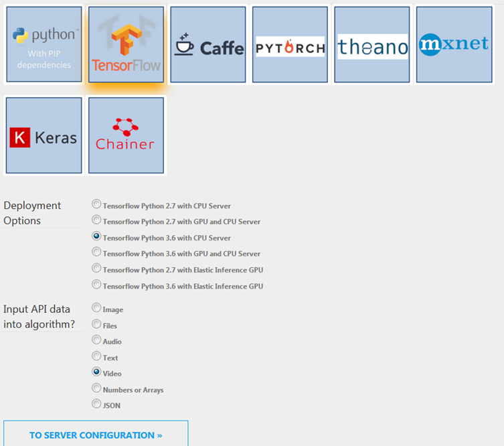Set input API data to Text
The width and height of the screenshot is (504, 446).
click(x=96, y=356)
